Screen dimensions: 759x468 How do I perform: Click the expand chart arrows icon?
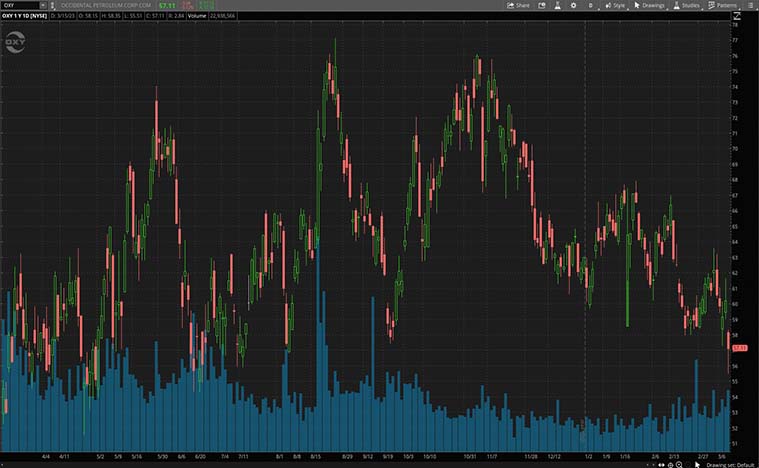tap(737, 16)
